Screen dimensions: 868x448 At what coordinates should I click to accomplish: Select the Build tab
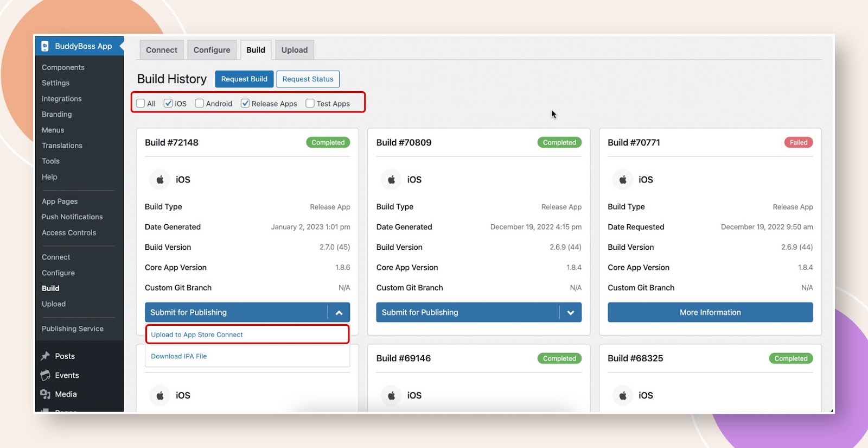[256, 50]
